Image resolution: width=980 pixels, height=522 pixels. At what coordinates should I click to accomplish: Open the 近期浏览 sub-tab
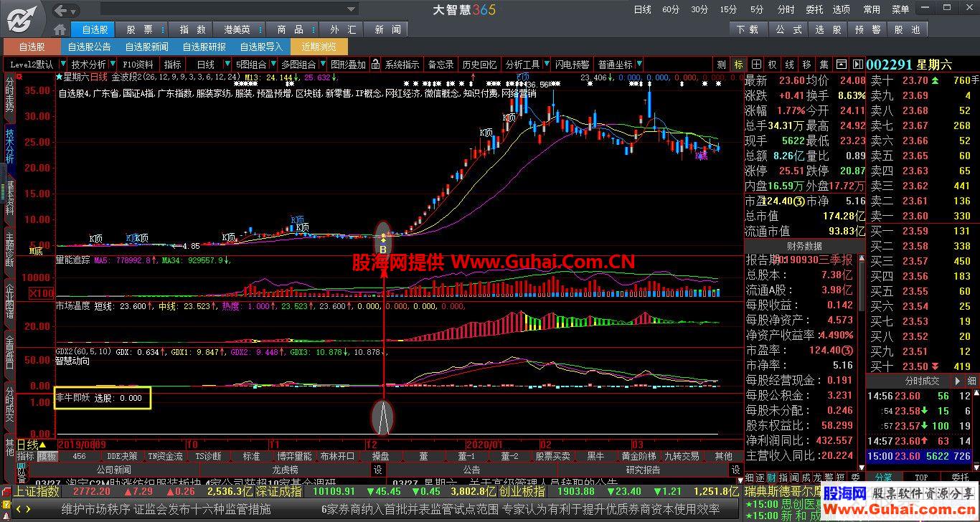[x=319, y=47]
